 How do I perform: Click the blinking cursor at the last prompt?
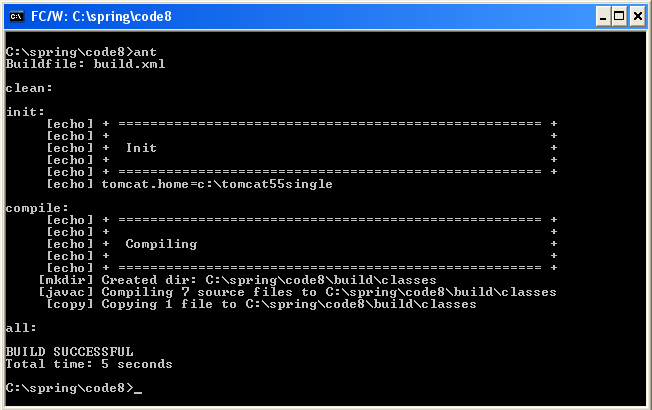138,392
